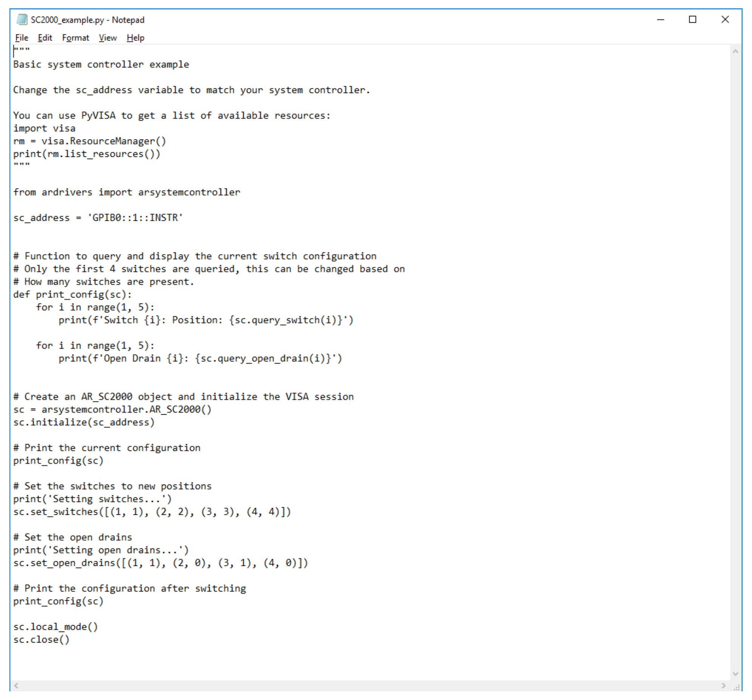Click the title bar text SC2000_example.py
This screenshot has height=700, width=752.
(x=67, y=20)
